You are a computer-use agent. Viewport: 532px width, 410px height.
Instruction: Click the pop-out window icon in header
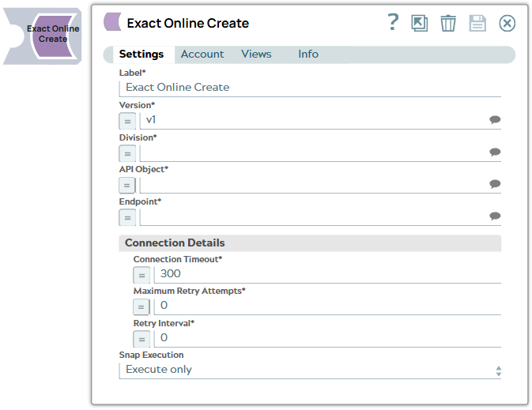pos(420,24)
